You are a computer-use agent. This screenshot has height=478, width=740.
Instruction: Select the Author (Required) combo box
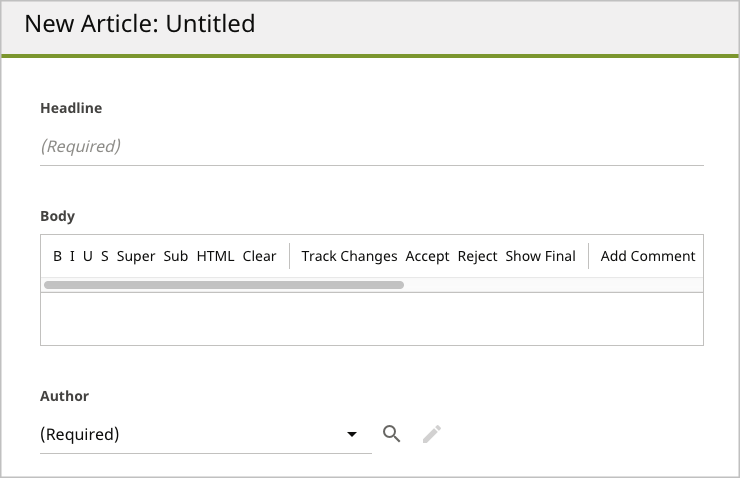coord(206,435)
